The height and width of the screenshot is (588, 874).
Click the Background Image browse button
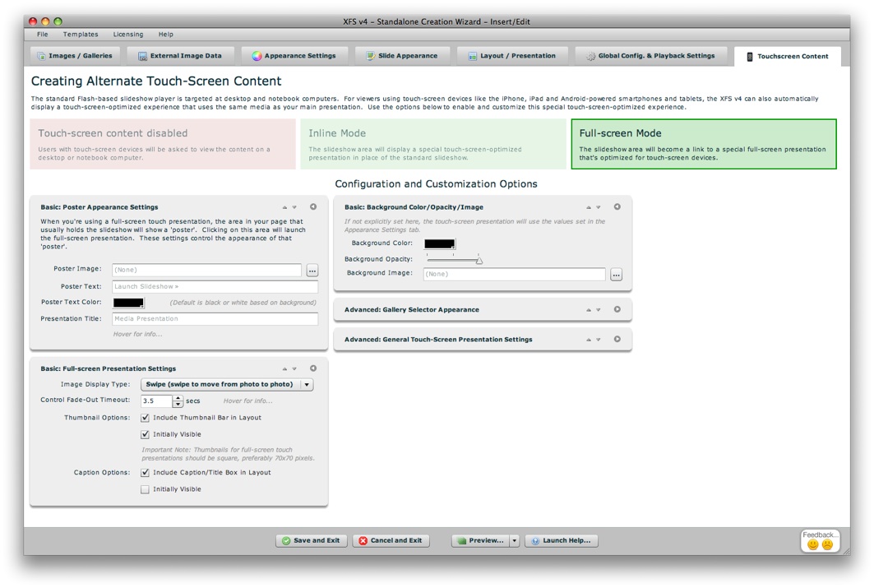pyautogui.click(x=616, y=275)
